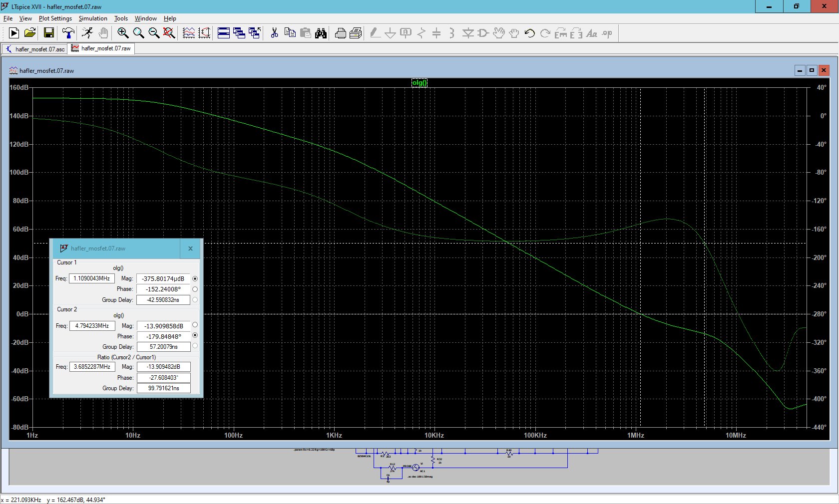Click the Ground symbol toolbar icon

tap(391, 33)
